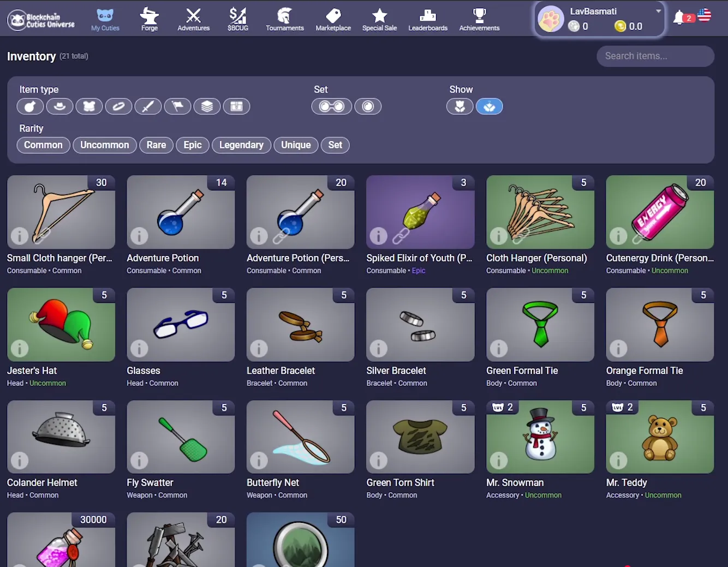The height and width of the screenshot is (567, 728).
Task: Select the Mr. Snowman item thumbnail
Action: (540, 437)
